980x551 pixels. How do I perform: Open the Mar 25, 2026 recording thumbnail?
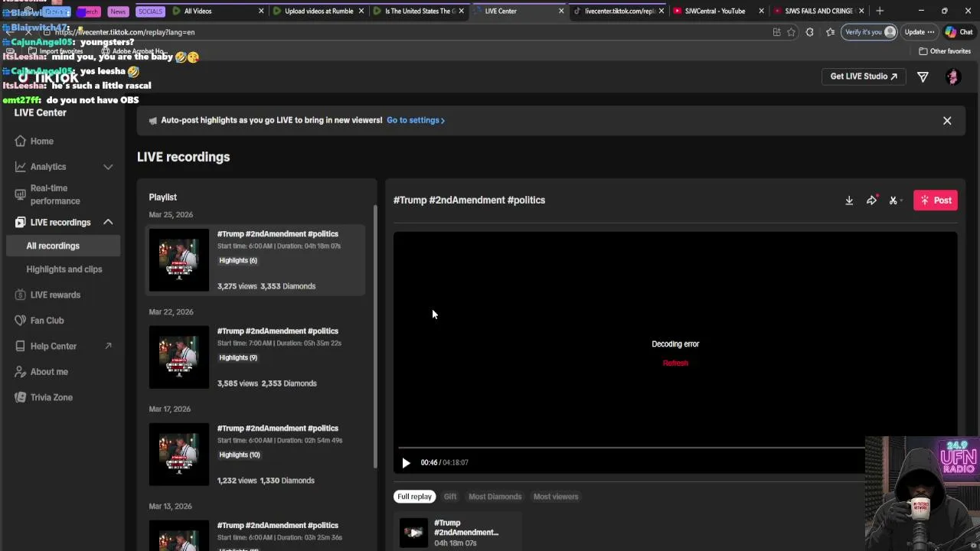click(178, 260)
